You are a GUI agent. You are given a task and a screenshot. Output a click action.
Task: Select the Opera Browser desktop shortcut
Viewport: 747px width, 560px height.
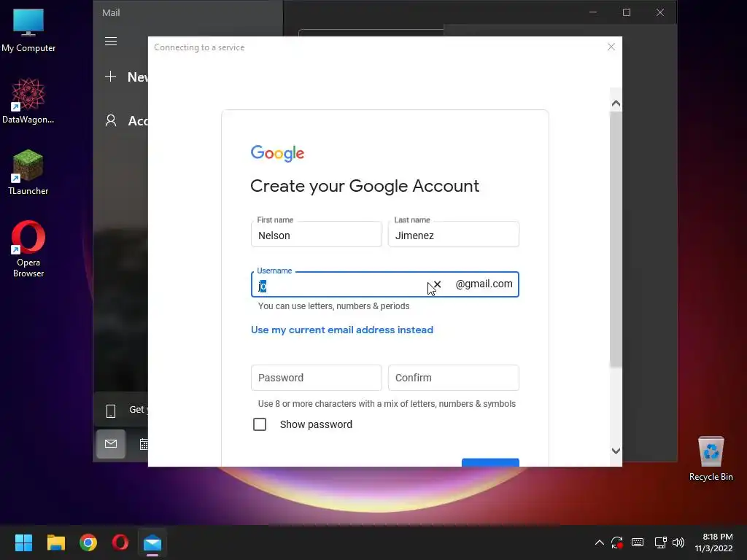point(28,249)
